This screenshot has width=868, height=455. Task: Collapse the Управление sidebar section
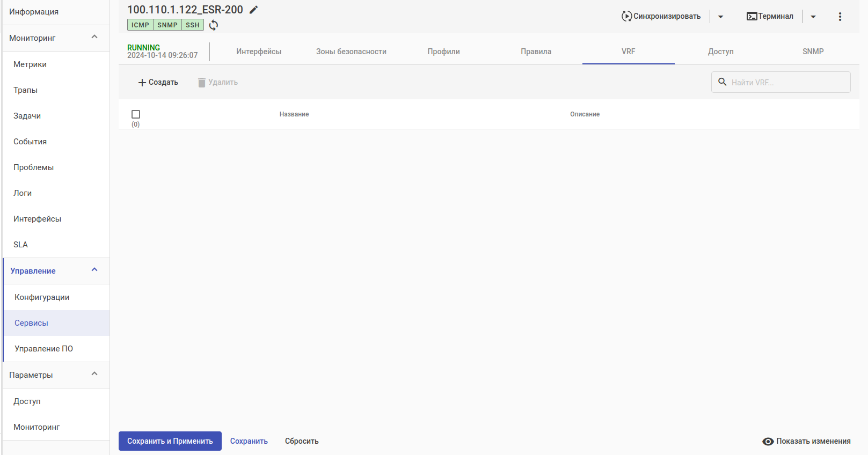tap(56, 271)
